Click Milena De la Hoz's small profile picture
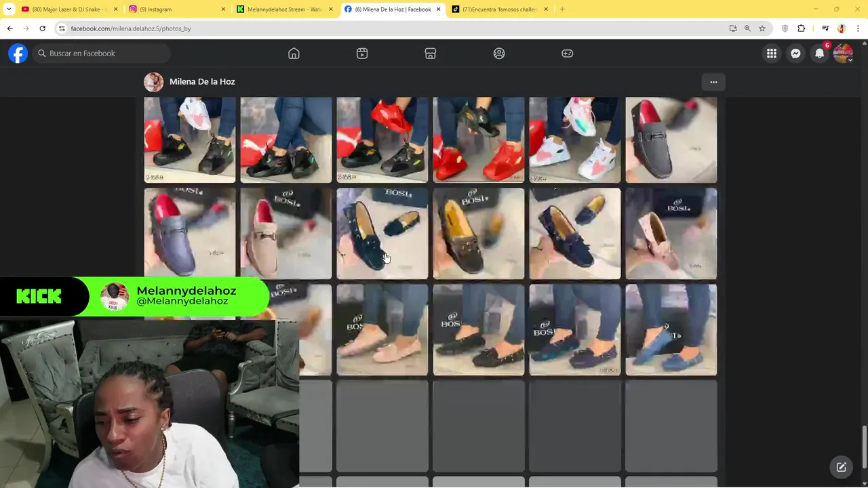This screenshot has height=488, width=868. click(154, 82)
